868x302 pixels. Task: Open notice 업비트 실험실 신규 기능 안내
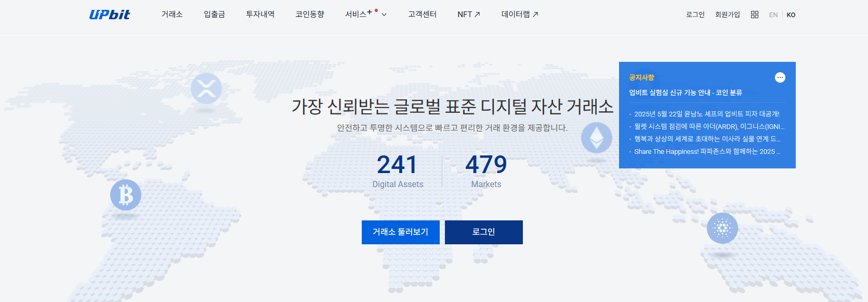686,93
